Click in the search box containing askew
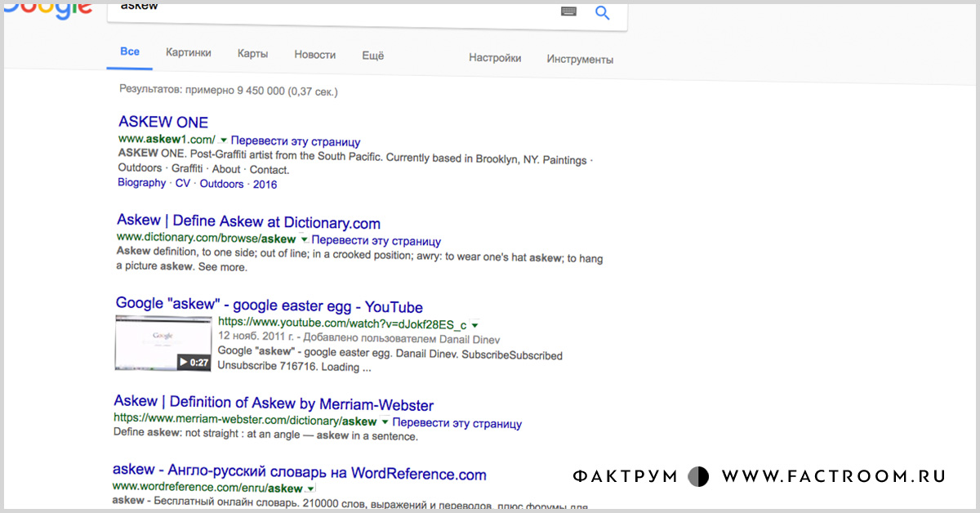Screen dimensions: 980x513 point(327,8)
